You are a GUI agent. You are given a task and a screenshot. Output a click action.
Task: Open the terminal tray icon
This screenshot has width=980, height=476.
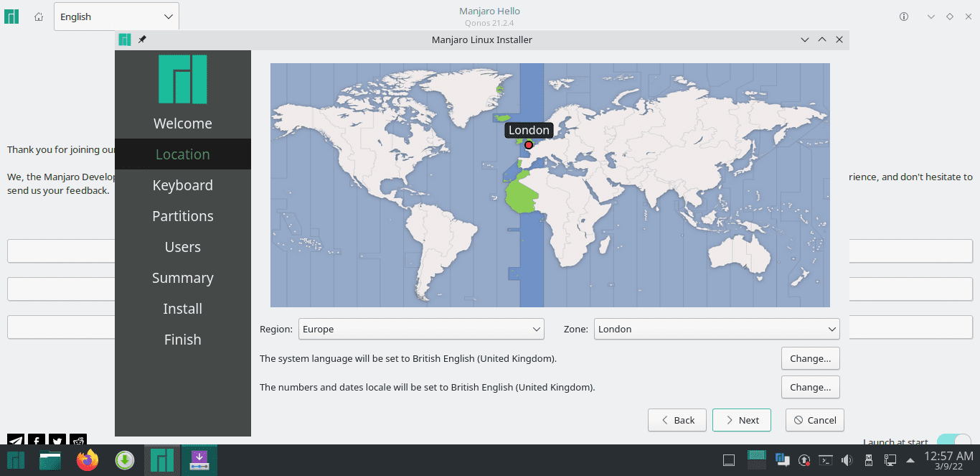[x=826, y=460]
